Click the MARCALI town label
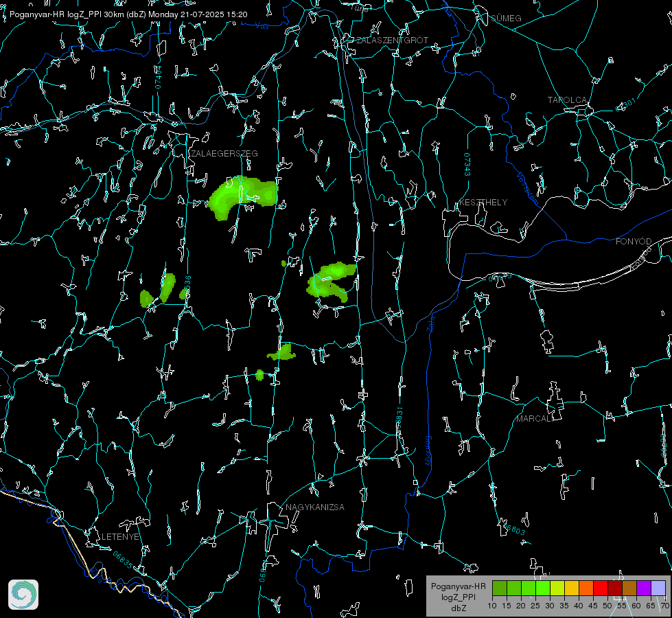 534,419
